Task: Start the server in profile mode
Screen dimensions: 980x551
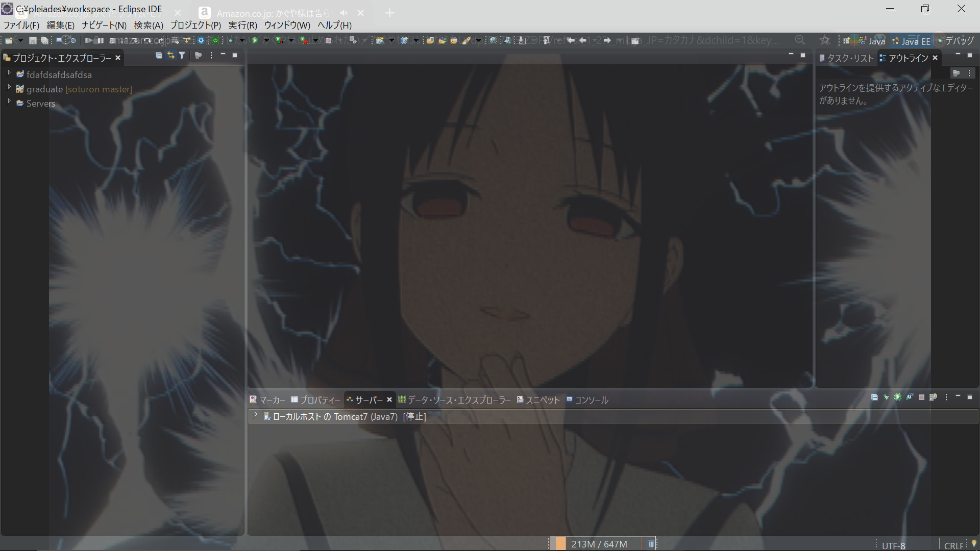Action: [910, 397]
